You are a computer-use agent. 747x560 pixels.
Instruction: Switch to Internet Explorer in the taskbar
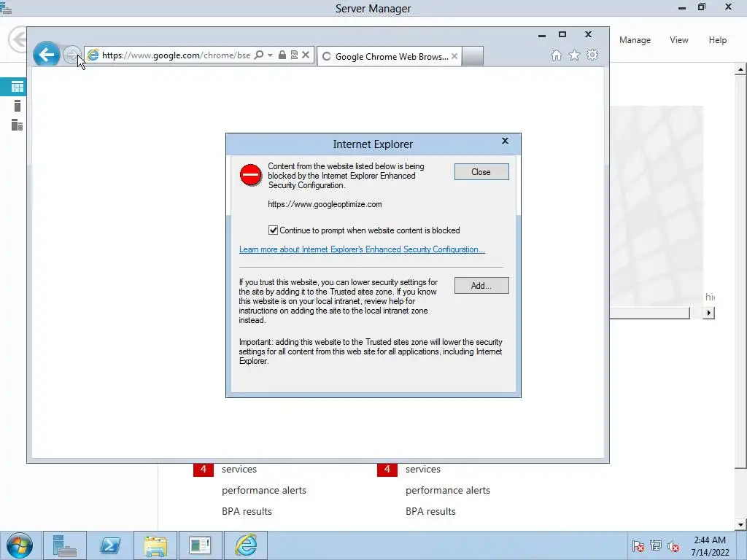coord(245,545)
